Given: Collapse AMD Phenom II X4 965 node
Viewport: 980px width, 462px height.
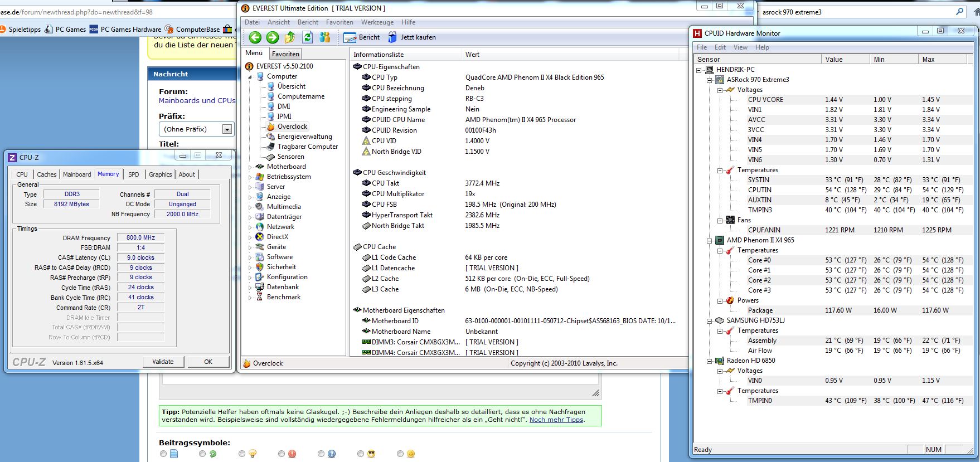Looking at the screenshot, I should 710,241.
